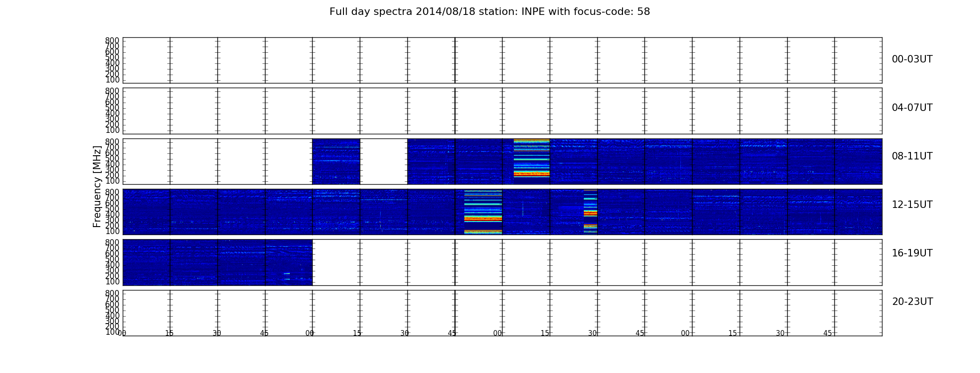
Task: Click the "800" tick label of the 00-03UT panel
Action: 112,41
